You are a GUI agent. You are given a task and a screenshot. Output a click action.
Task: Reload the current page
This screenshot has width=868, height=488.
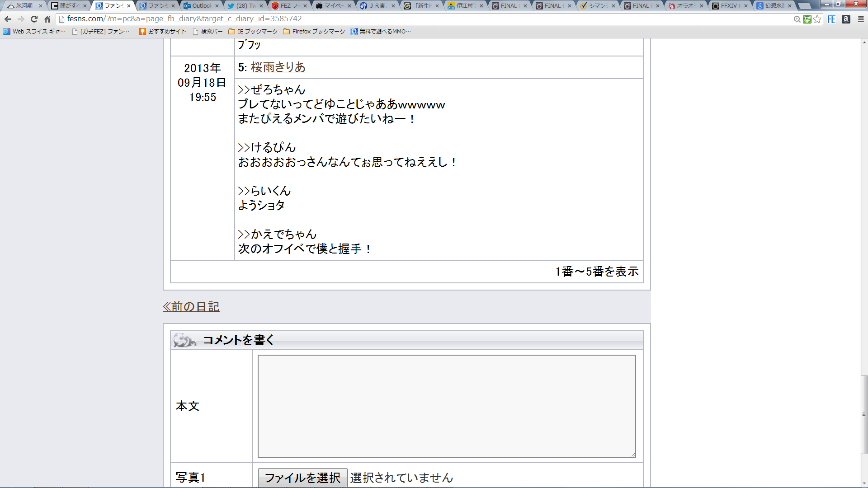coord(34,19)
